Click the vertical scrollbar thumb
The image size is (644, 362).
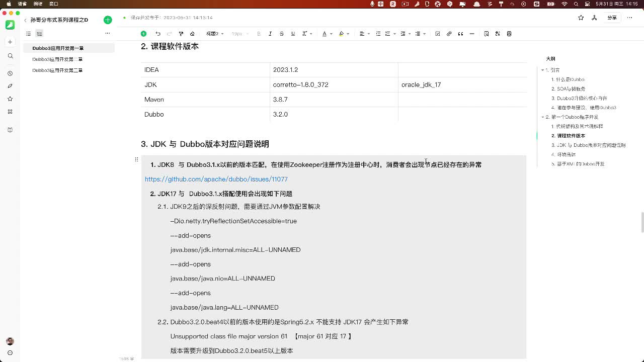pyautogui.click(x=642, y=223)
